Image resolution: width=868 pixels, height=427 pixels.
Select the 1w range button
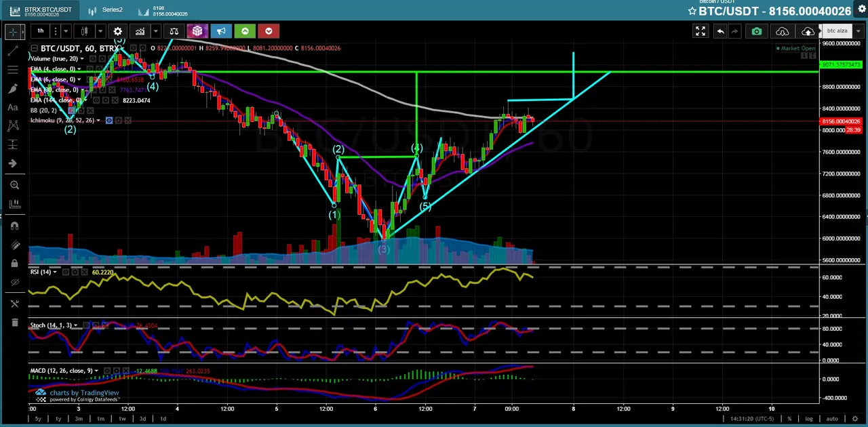(x=122, y=418)
